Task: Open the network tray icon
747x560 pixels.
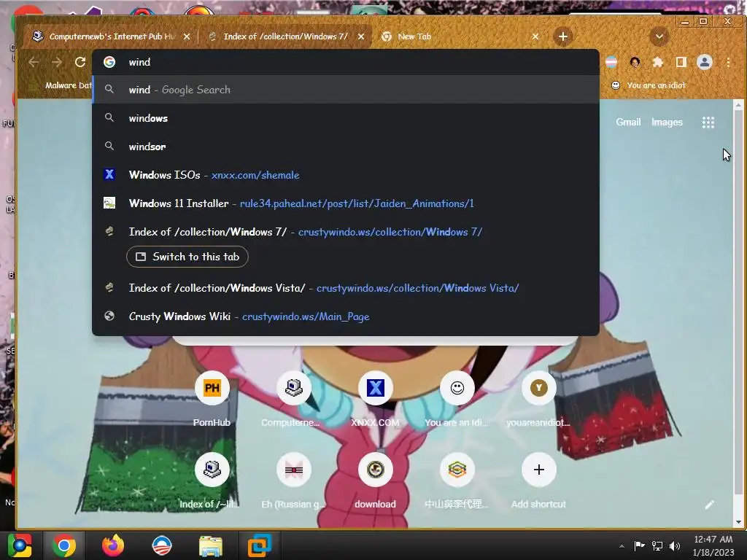Action: pos(657,546)
